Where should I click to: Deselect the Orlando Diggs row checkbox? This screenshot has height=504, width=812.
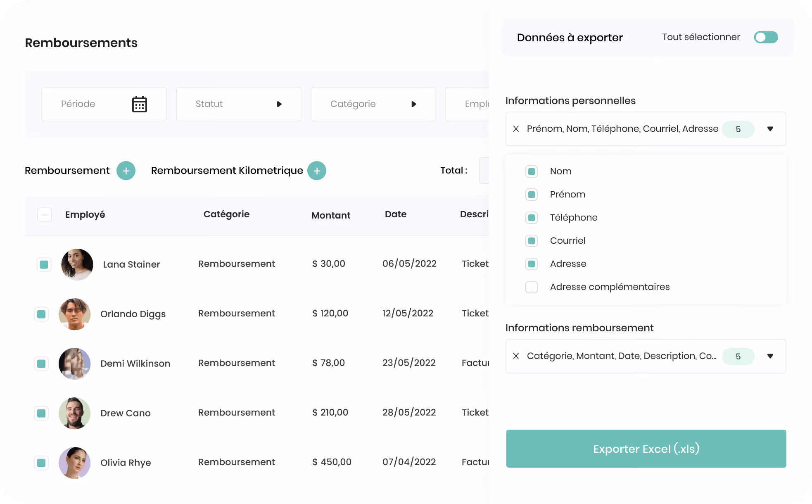pos(41,314)
